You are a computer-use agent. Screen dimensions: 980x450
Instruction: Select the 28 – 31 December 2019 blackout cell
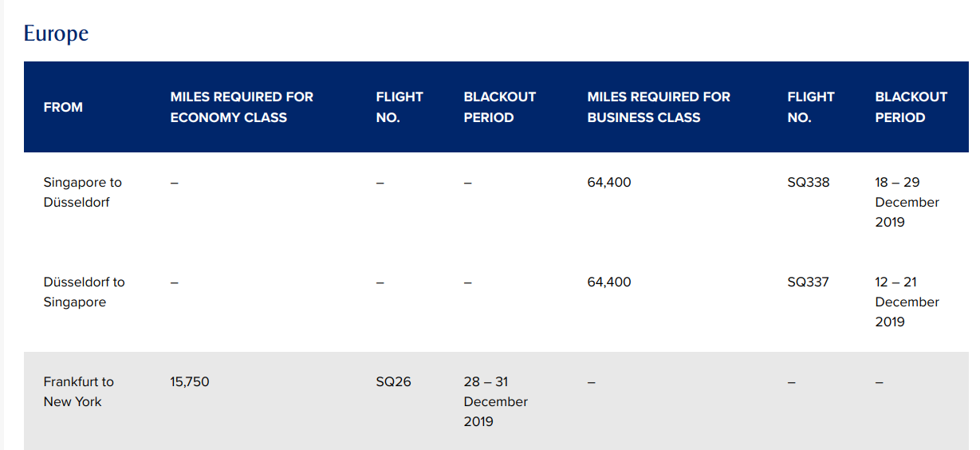[x=495, y=401]
